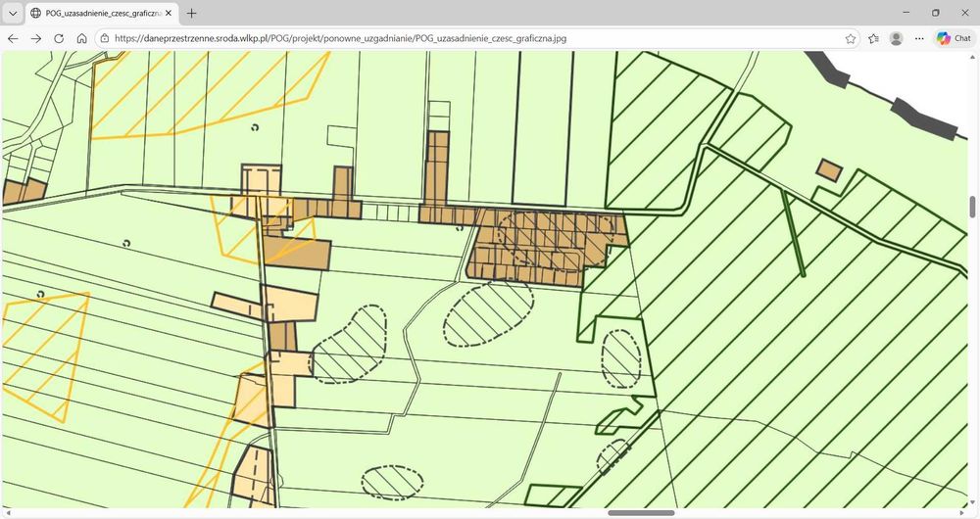Screen dimensions: 980x519
Task: Click the small brown parcel on green hatching
Action: click(830, 169)
